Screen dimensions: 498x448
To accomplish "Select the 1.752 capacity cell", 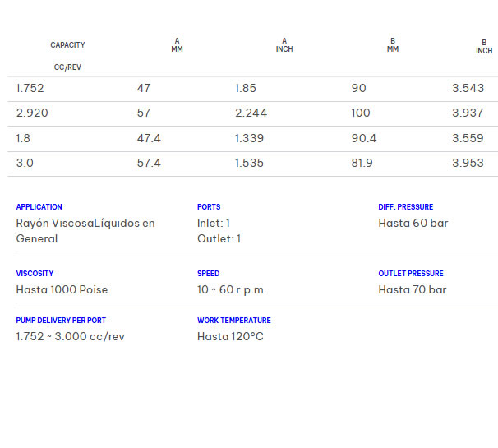I will point(30,88).
